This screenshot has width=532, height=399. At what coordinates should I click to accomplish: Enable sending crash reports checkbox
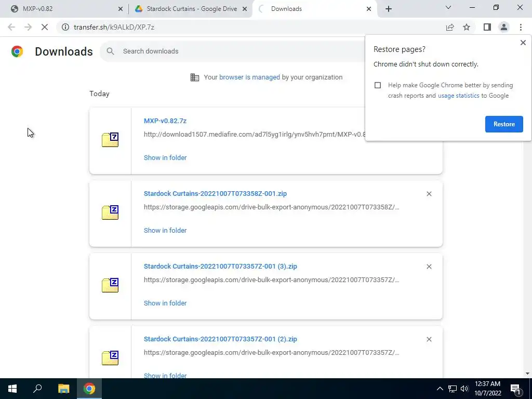coord(378,85)
